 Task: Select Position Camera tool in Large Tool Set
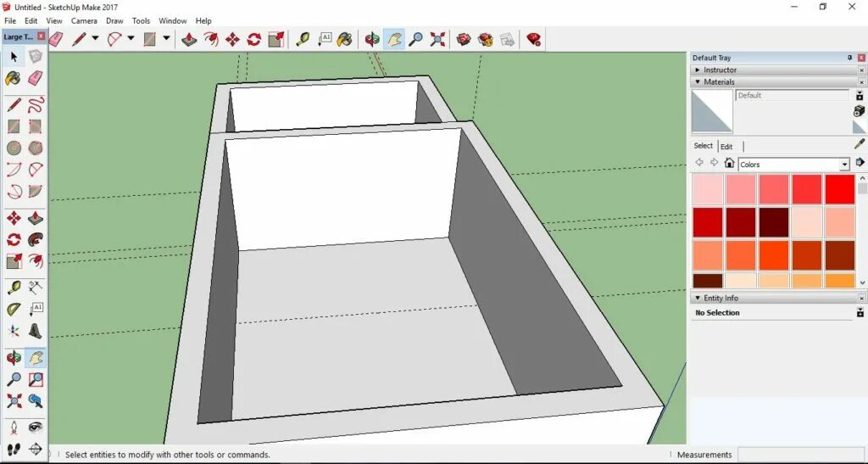point(14,428)
